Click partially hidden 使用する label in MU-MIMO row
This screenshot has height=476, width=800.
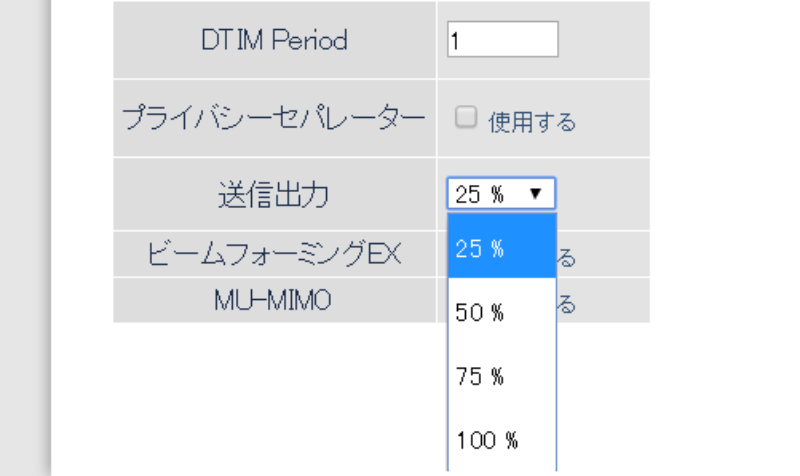click(567, 305)
